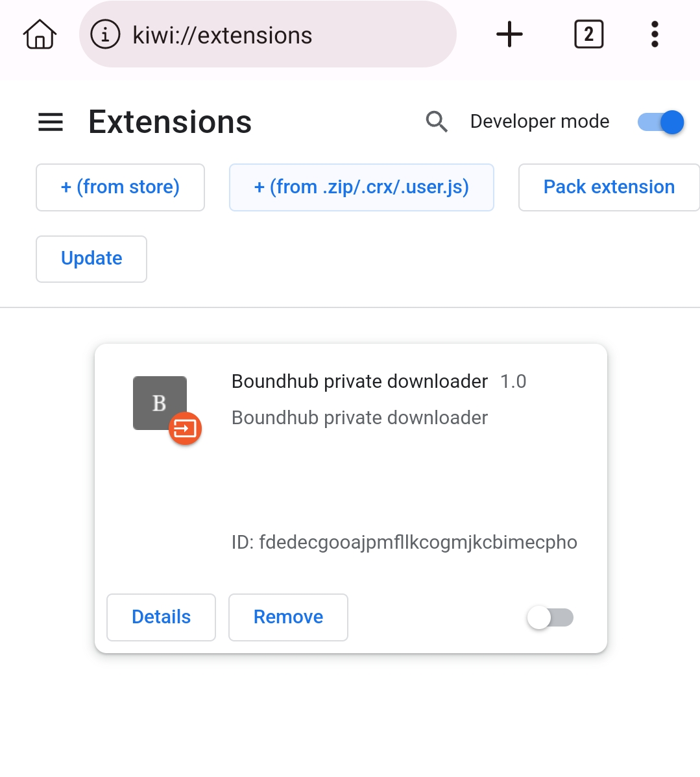The image size is (700, 777).
Task: Click the extension ID text
Action: [404, 542]
